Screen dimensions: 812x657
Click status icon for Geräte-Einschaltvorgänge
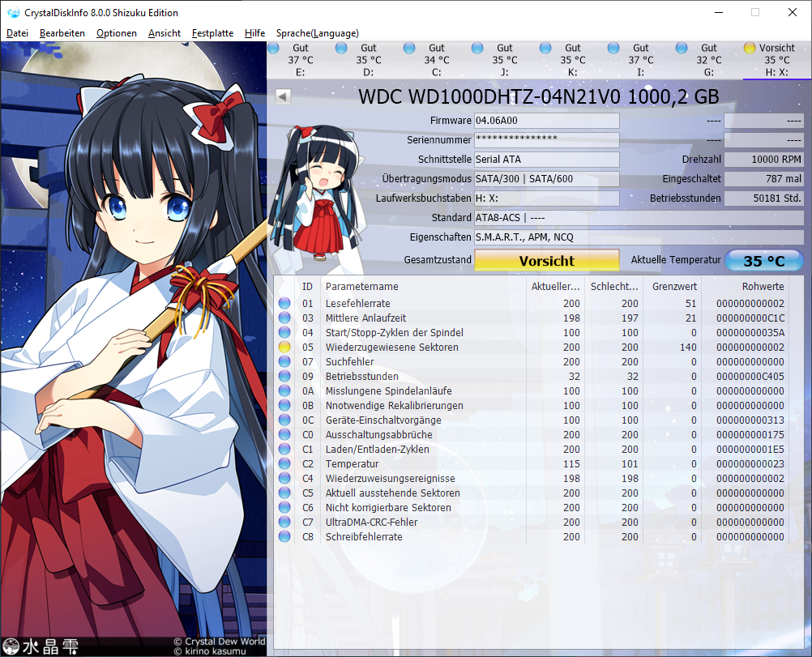tap(284, 420)
